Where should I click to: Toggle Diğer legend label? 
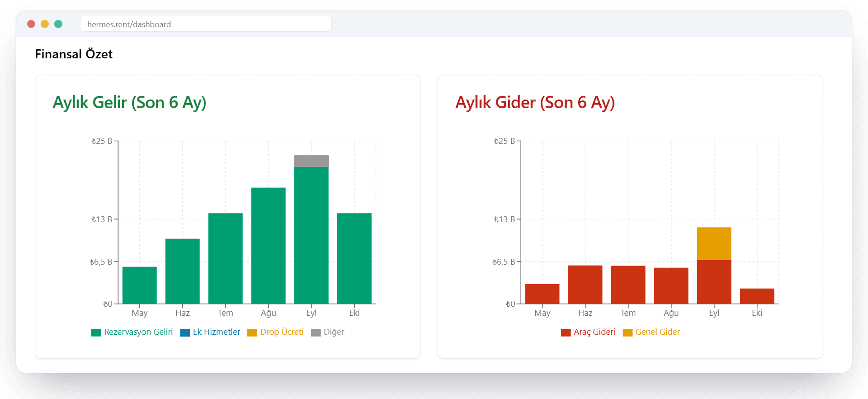coord(334,332)
